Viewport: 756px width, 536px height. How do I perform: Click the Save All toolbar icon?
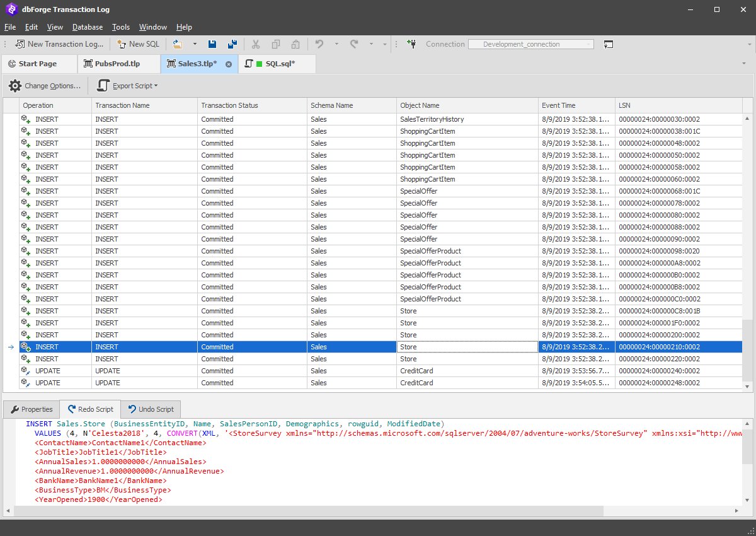tap(232, 44)
